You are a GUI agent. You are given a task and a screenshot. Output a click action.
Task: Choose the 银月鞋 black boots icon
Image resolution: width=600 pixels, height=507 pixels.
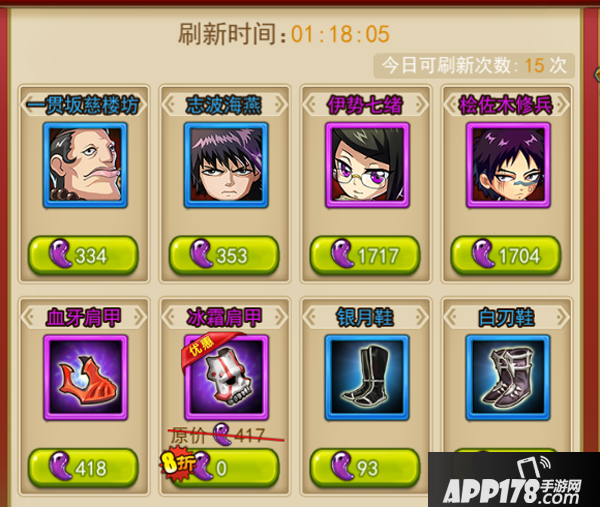click(367, 378)
